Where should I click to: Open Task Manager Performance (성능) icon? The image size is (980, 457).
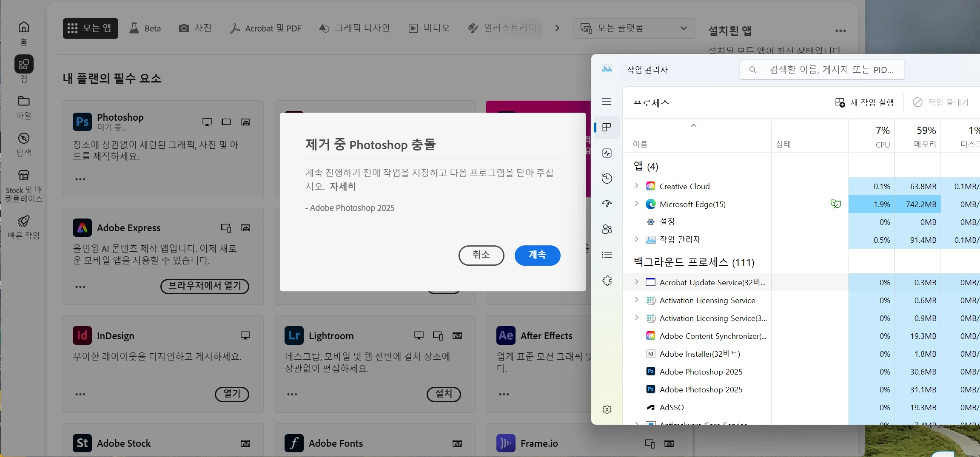tap(607, 153)
